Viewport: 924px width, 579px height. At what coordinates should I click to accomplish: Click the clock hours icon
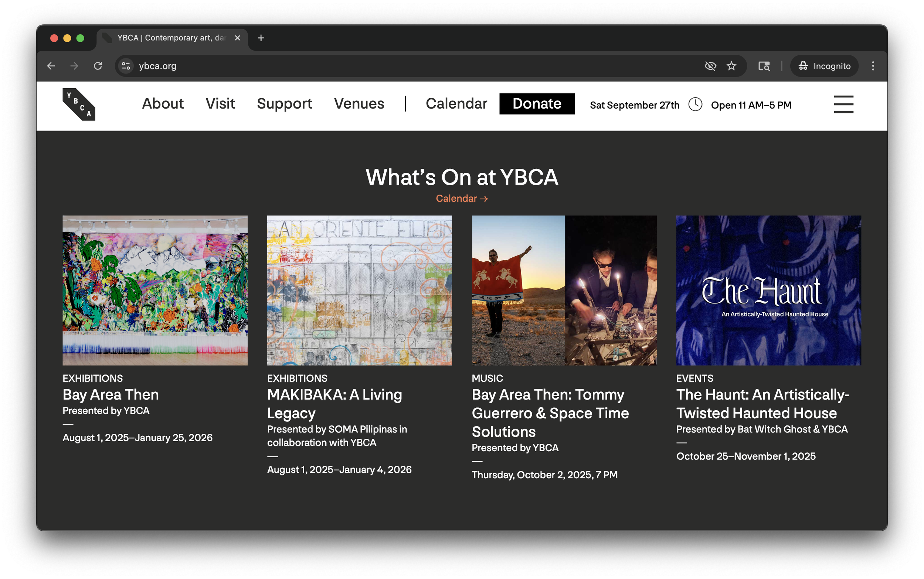[695, 104]
